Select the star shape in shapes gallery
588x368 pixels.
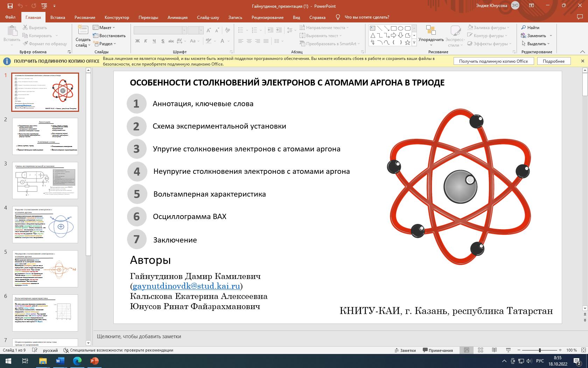point(407,42)
